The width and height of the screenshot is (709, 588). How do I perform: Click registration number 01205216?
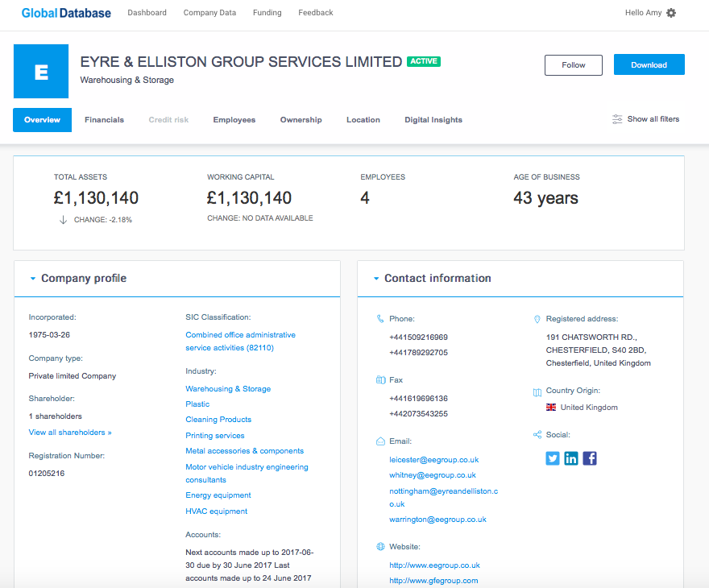(47, 473)
